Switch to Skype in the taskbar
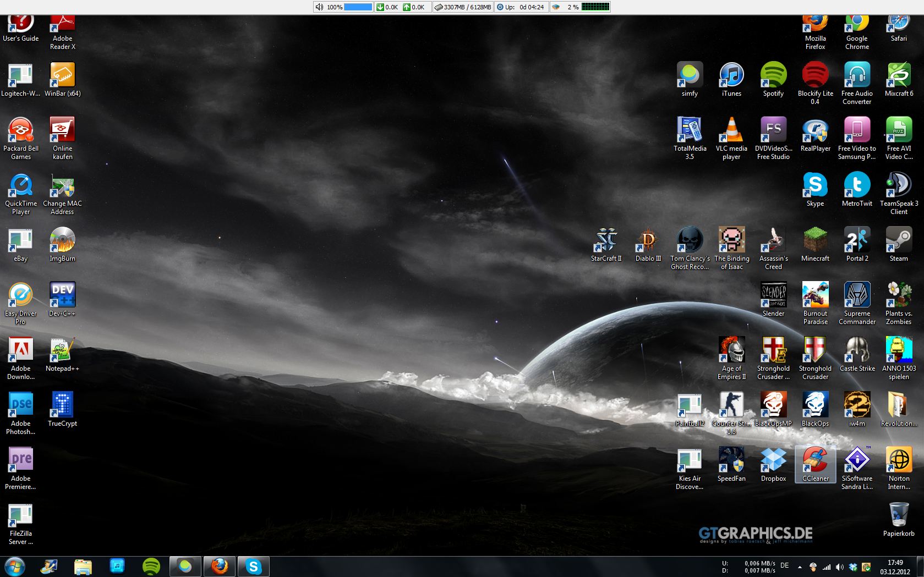Screen dimensions: 924x577 [x=253, y=566]
